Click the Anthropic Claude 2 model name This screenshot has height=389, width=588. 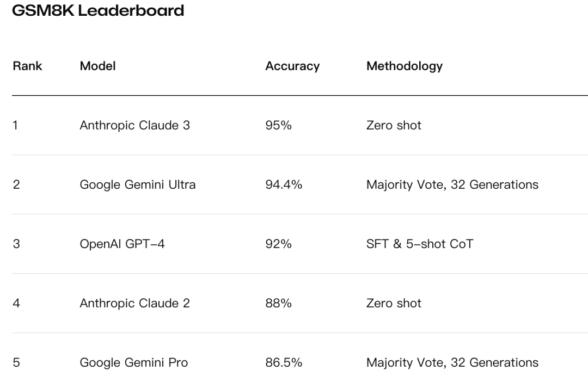click(x=134, y=304)
